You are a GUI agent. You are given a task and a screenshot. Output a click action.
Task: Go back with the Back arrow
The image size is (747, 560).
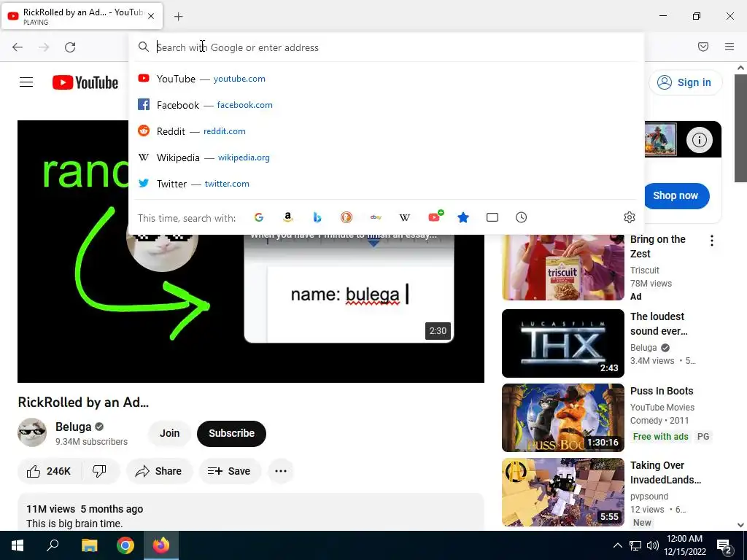(x=18, y=47)
